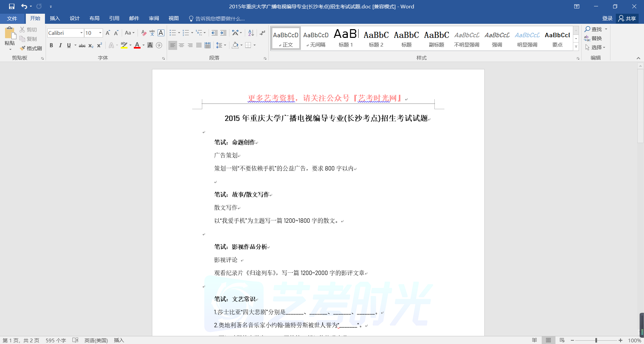Open the Calibri font name dropdown
The height and width of the screenshot is (344, 644).
click(x=81, y=33)
